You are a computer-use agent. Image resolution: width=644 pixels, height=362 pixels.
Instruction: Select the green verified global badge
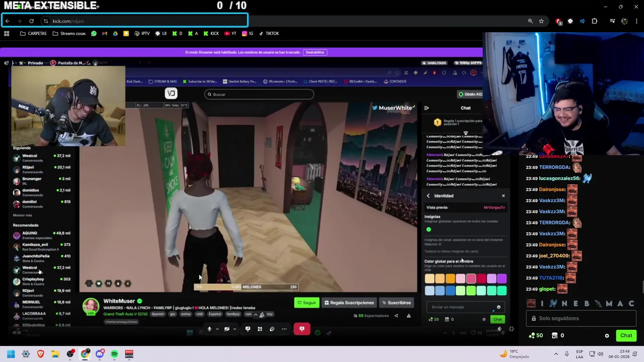[429, 229]
